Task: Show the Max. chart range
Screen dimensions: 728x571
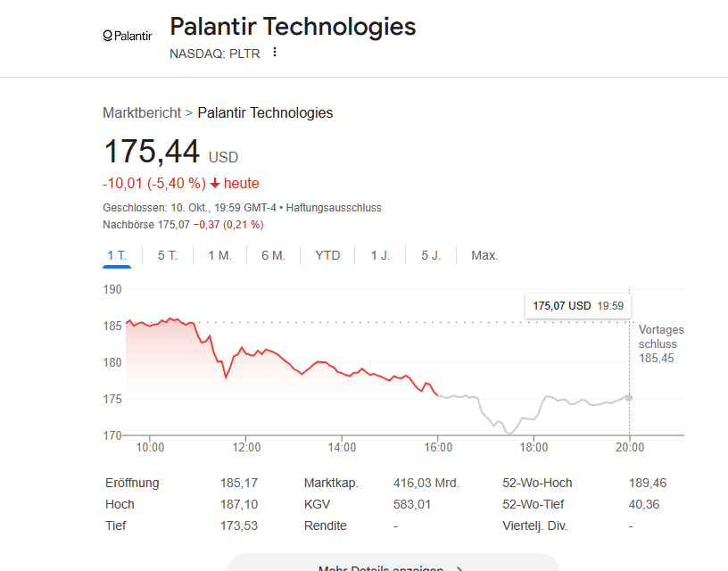Action: point(484,255)
